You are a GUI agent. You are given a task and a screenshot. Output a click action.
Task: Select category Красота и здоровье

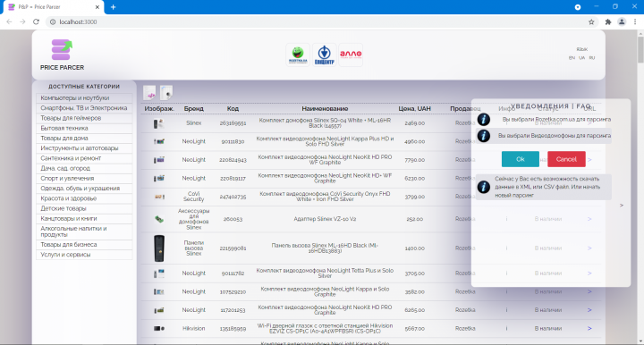tap(84, 198)
